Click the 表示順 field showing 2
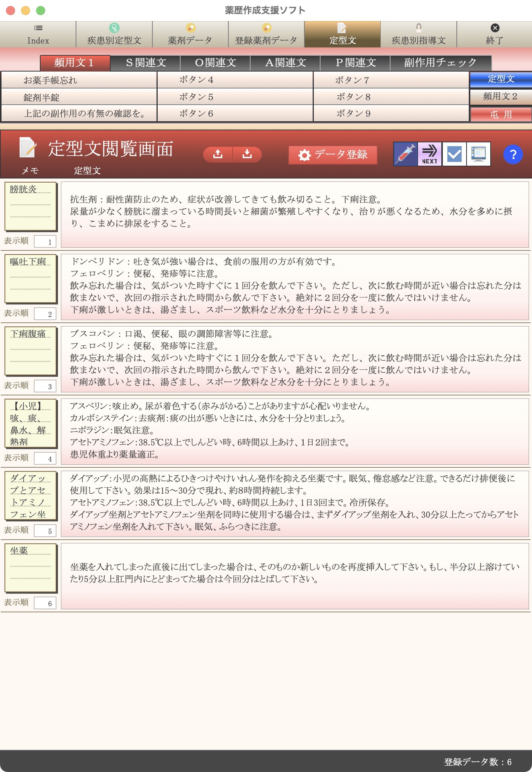The height and width of the screenshot is (772, 532). coord(45,314)
